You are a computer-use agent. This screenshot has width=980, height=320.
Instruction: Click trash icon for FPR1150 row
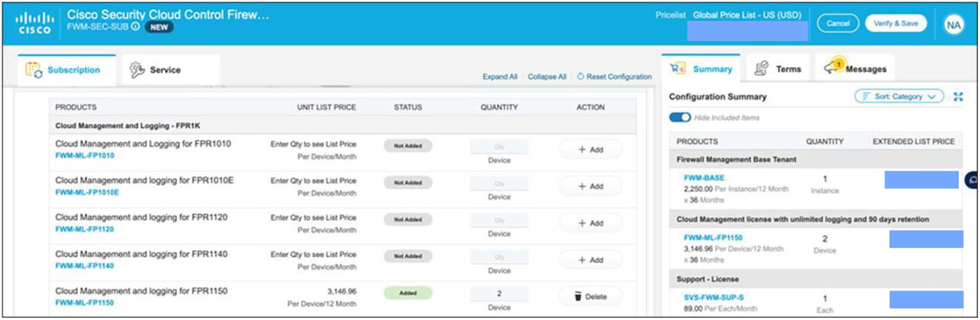tap(578, 296)
